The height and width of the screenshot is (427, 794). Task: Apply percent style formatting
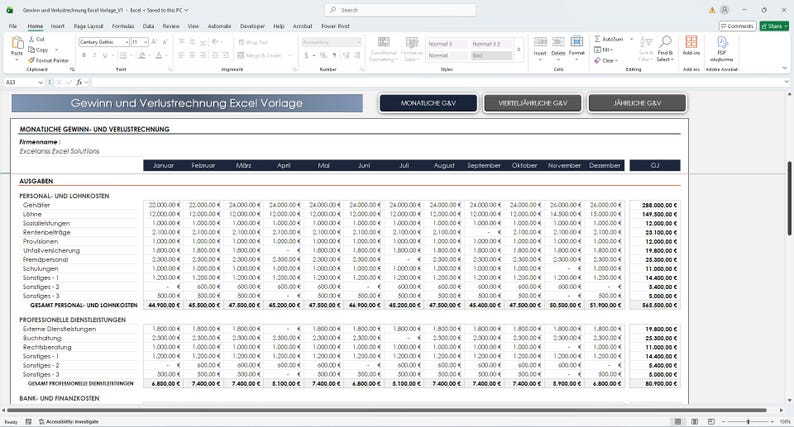[323, 55]
